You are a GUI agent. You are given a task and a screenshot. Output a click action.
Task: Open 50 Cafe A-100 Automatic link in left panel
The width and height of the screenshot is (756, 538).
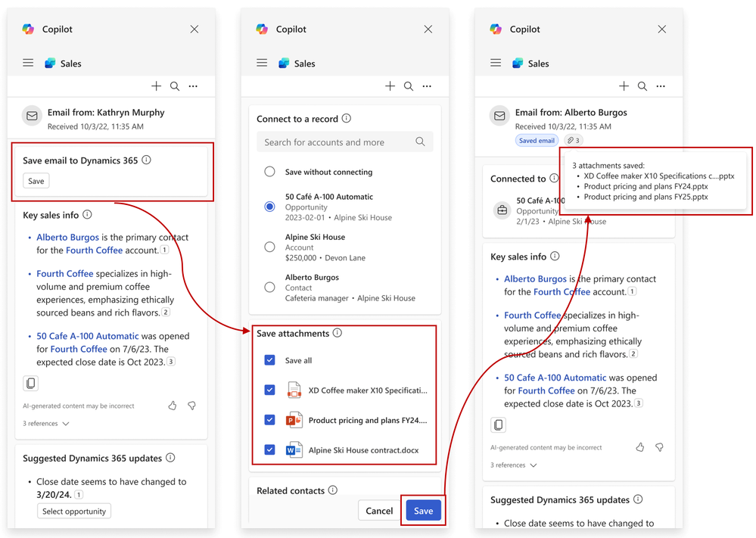coord(87,336)
